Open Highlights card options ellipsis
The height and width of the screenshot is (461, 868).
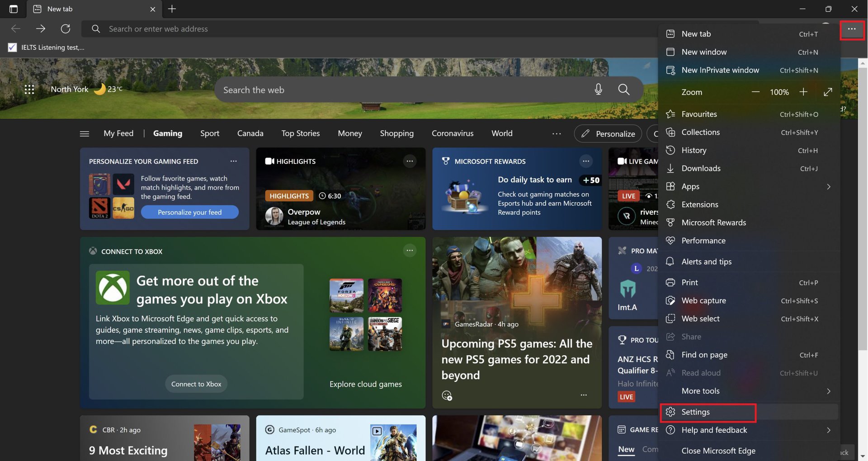click(410, 161)
